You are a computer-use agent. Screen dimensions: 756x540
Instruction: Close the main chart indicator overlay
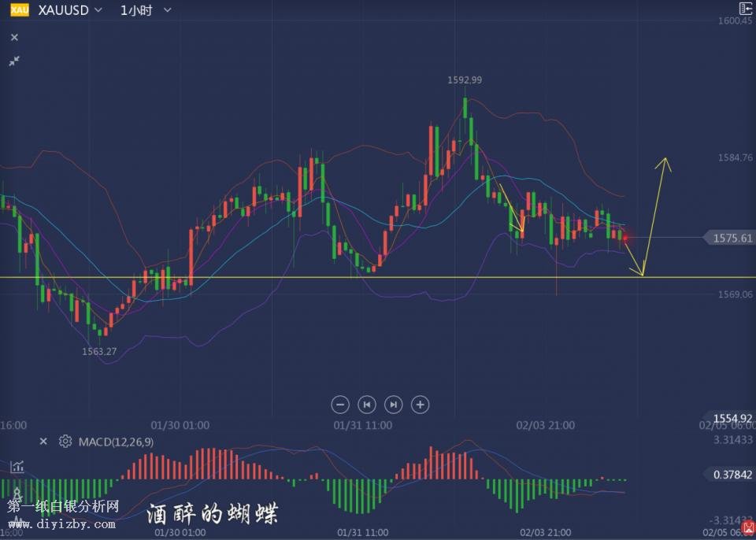click(x=14, y=37)
